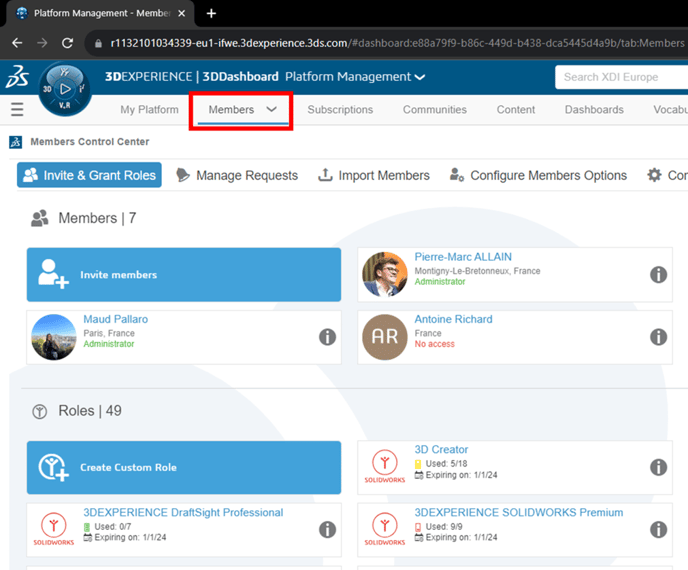The width and height of the screenshot is (688, 570).
Task: Expand Platform Management dashboard dropdown
Action: pos(420,77)
